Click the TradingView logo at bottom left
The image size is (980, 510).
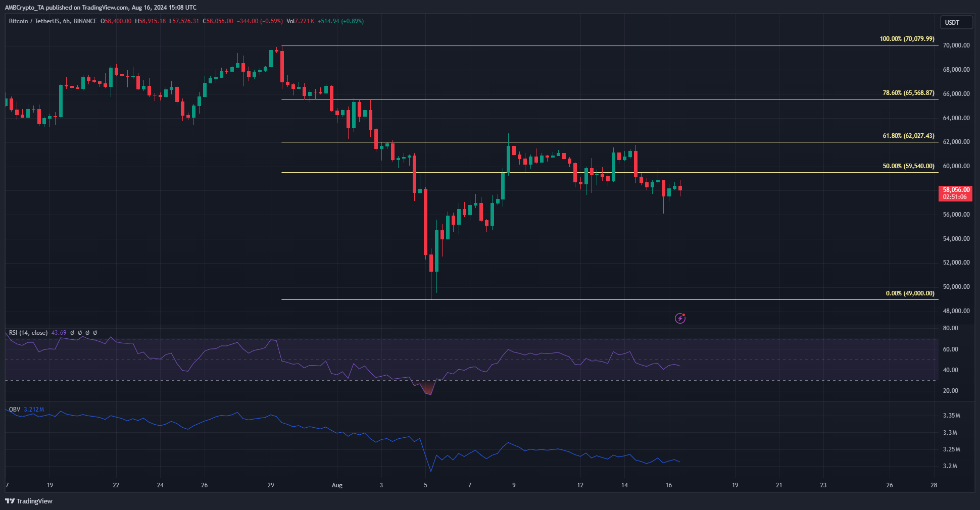tap(29, 501)
